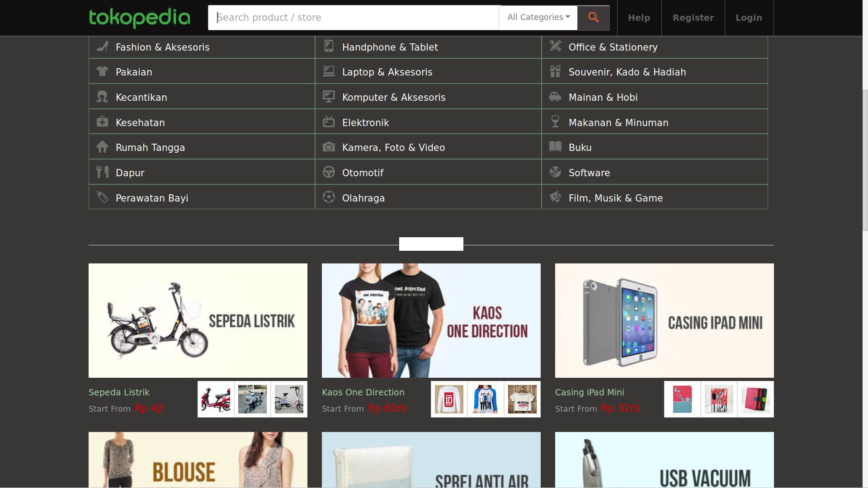Click the red search magnifier button
The image size is (868, 488).
(x=594, y=18)
